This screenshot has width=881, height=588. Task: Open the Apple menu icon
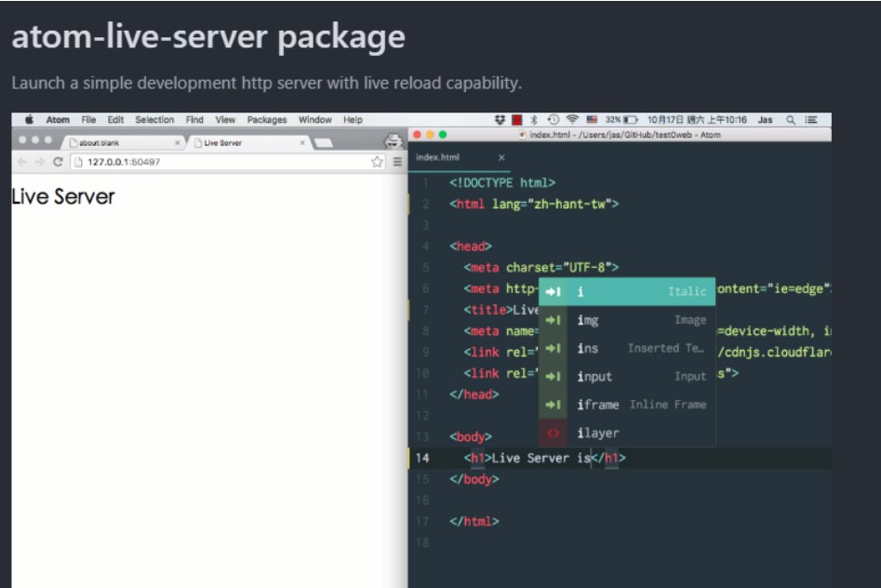29,119
